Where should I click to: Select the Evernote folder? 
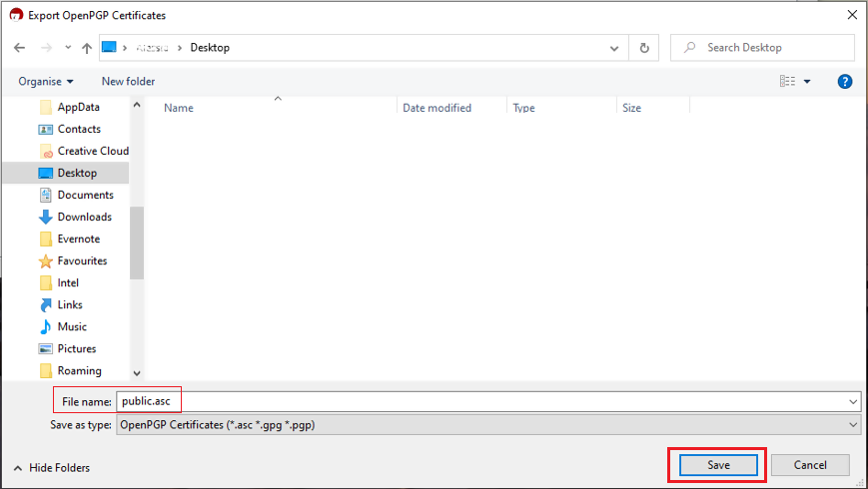tap(79, 239)
